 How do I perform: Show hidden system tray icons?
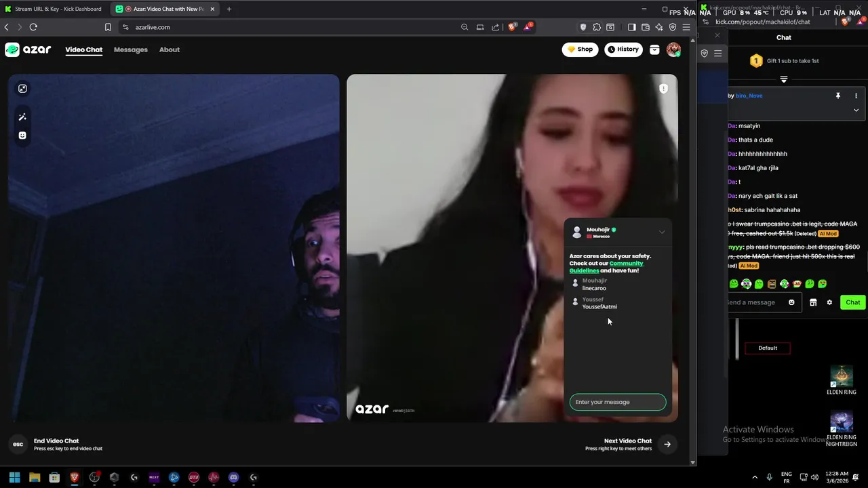tap(755, 477)
